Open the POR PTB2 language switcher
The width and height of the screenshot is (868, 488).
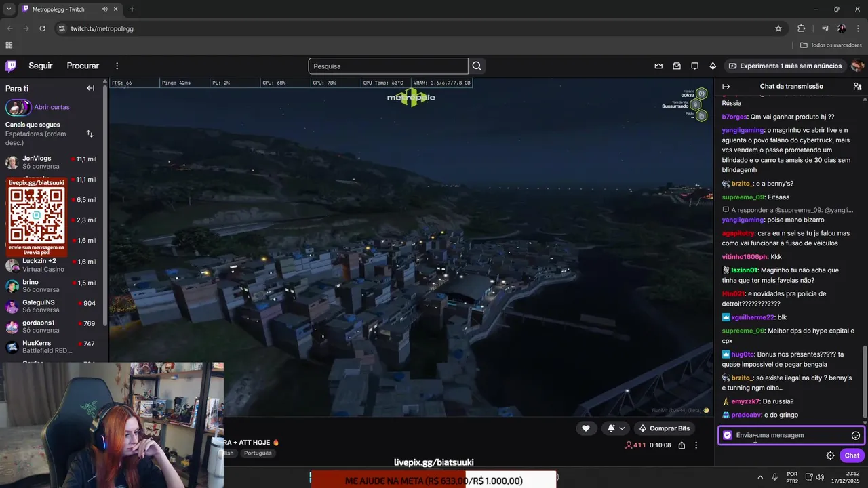click(792, 477)
